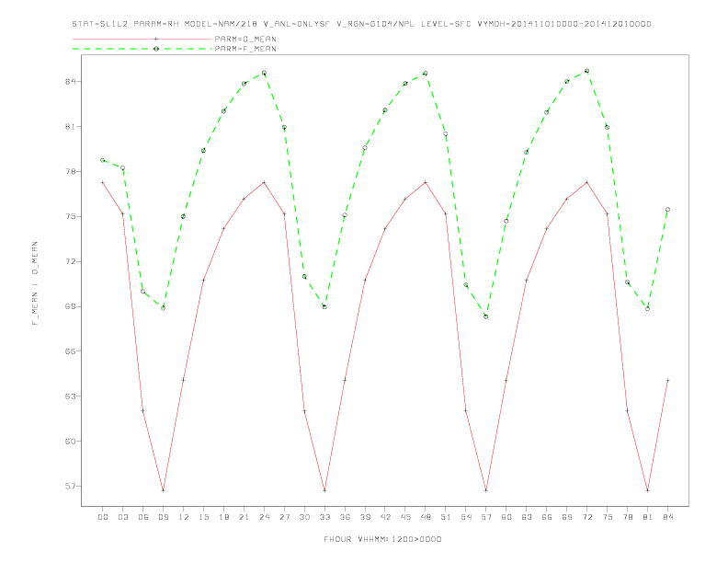
Task: Click the green dashed F_MEAN legend line sample
Action: coord(142,49)
